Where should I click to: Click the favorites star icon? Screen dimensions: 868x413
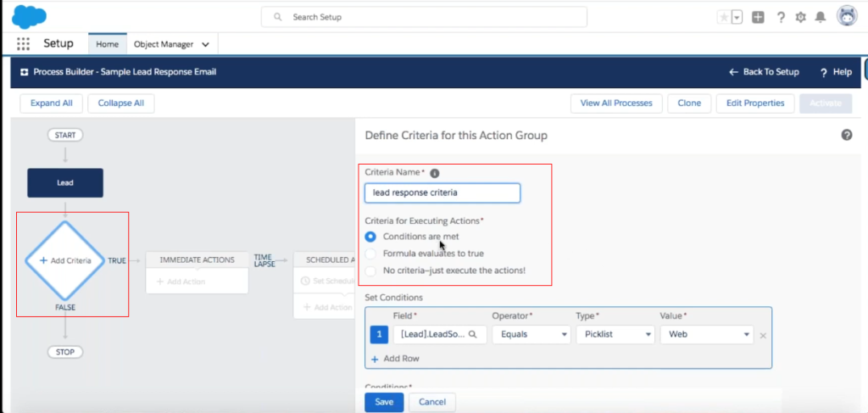(x=724, y=17)
